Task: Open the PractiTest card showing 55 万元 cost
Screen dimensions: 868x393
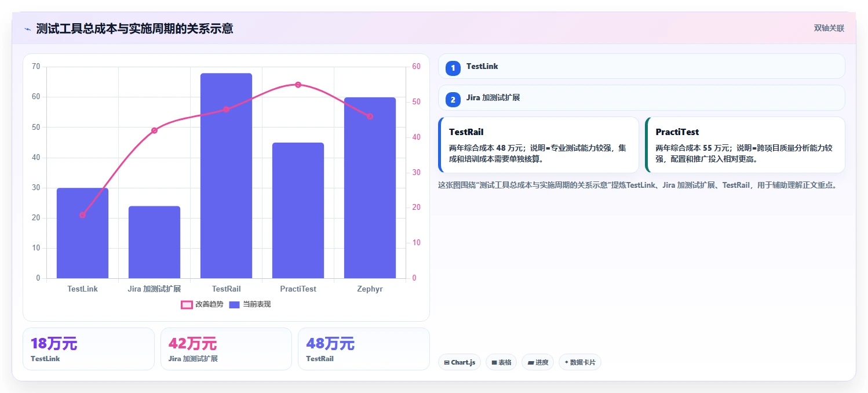Action: pos(745,145)
